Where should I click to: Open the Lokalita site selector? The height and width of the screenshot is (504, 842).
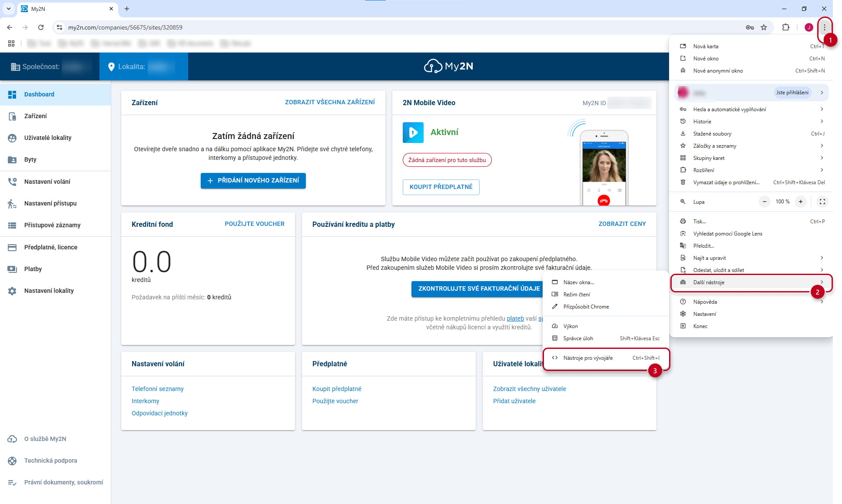[x=144, y=66]
